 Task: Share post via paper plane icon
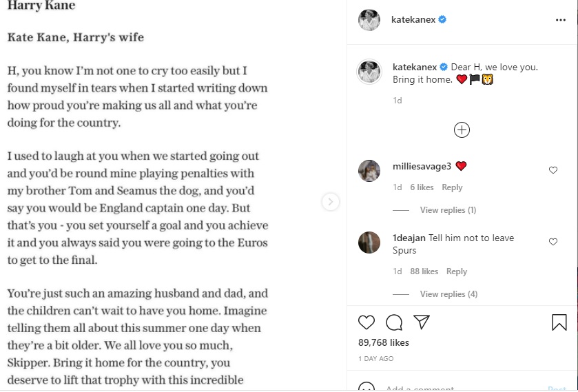pyautogui.click(x=422, y=322)
